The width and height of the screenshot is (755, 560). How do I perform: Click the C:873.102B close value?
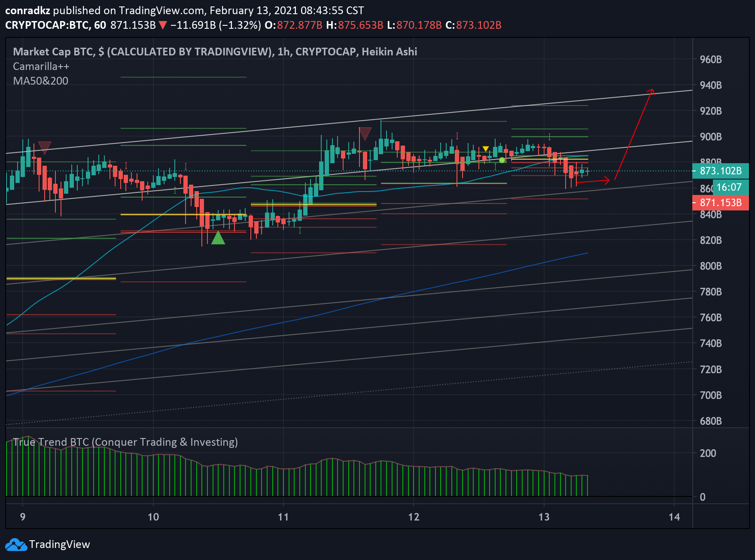point(473,25)
